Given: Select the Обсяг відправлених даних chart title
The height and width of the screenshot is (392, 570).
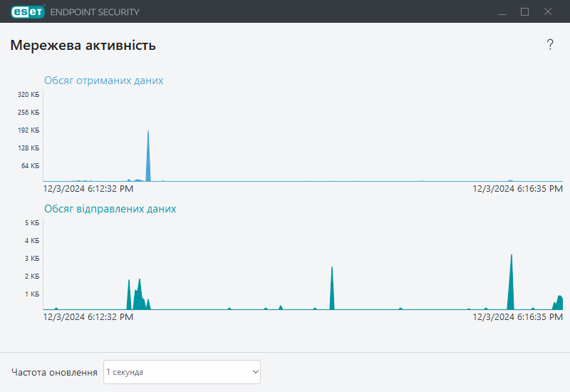Looking at the screenshot, I should 110,209.
